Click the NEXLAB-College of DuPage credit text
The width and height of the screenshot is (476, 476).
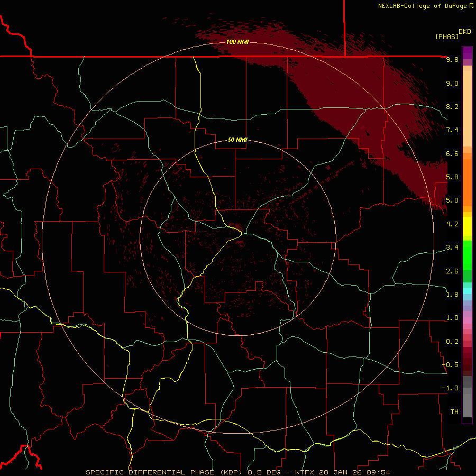click(422, 6)
